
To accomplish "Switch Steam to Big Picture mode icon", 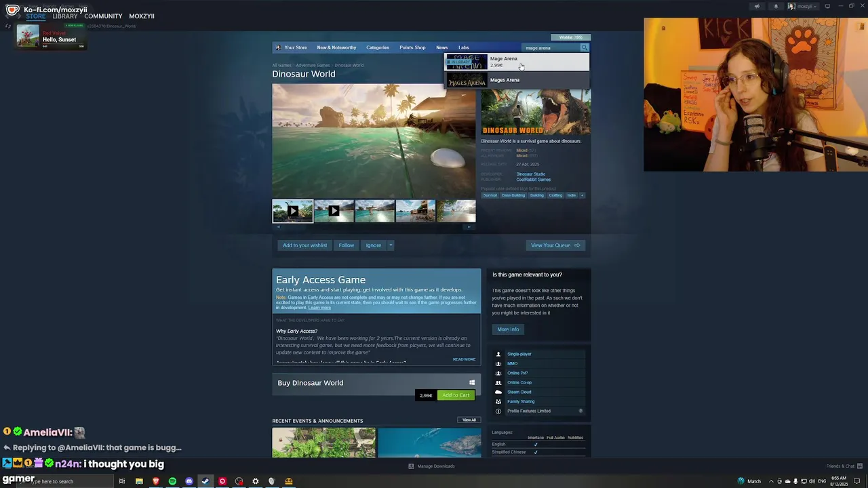I will [827, 6].
